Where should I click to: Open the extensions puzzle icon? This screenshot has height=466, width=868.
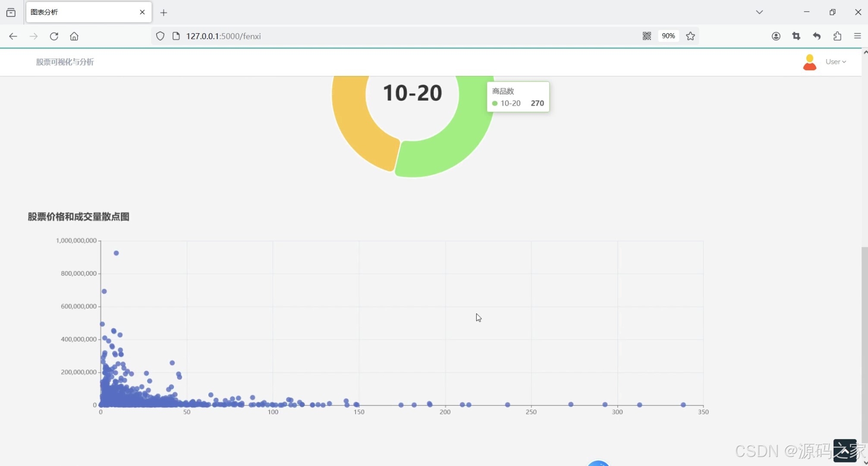point(837,36)
